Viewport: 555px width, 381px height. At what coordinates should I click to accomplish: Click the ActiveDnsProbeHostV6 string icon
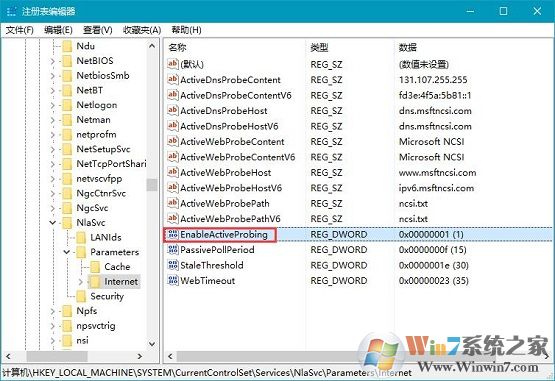pos(173,126)
